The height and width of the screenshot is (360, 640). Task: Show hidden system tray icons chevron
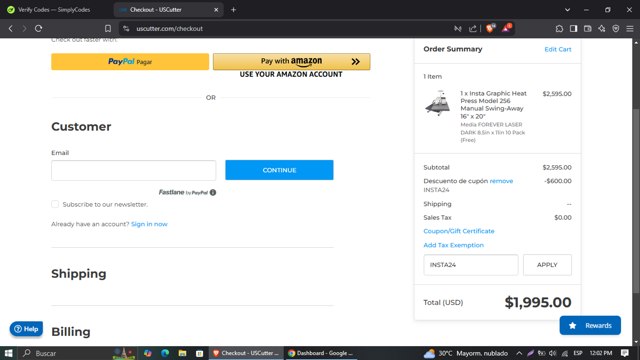click(x=519, y=353)
